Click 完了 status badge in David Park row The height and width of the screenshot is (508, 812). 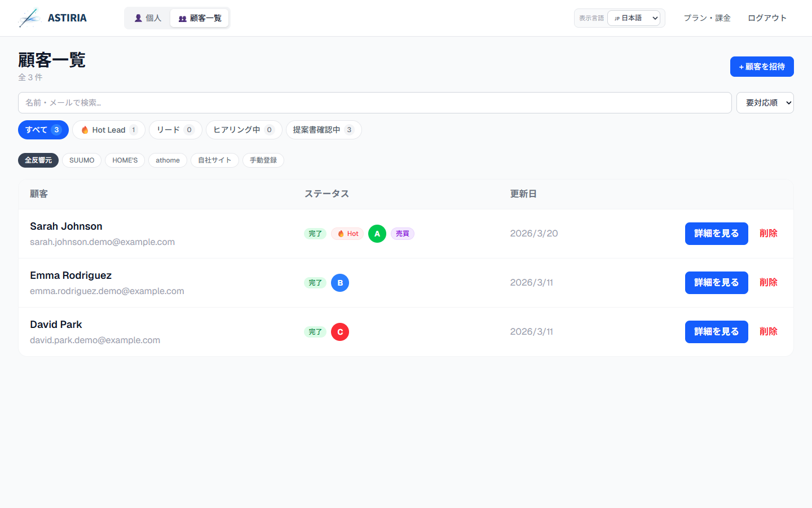315,332
